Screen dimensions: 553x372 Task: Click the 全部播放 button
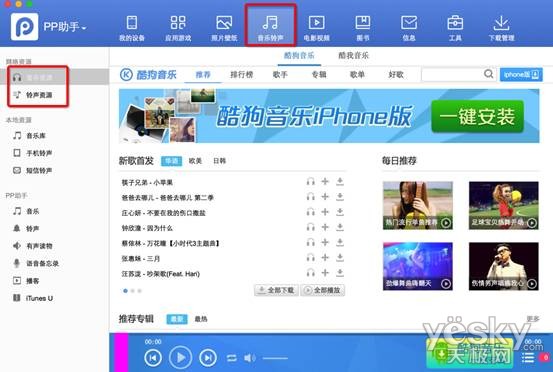tap(323, 290)
